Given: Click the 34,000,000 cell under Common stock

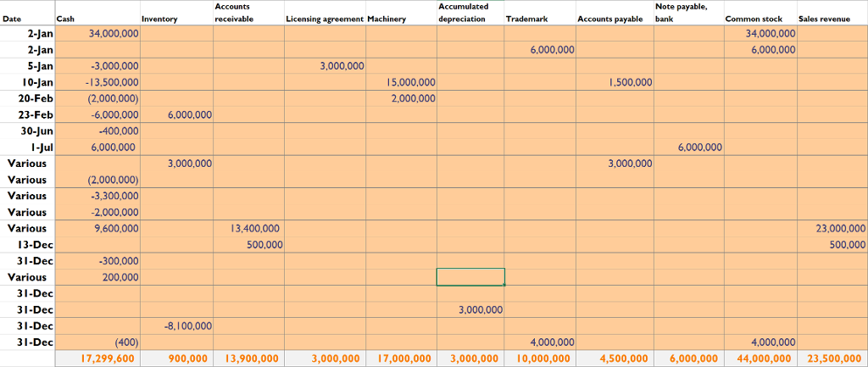Looking at the screenshot, I should point(760,34).
